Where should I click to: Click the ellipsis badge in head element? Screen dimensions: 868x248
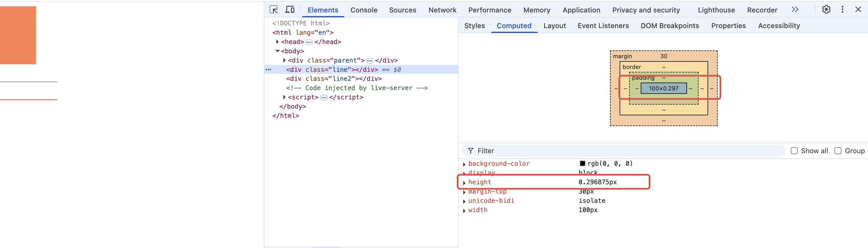point(309,42)
